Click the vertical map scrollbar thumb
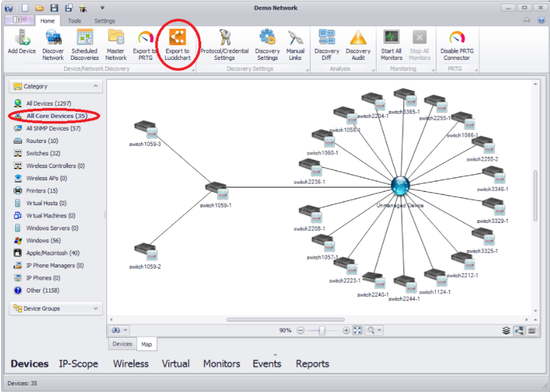 [535, 195]
